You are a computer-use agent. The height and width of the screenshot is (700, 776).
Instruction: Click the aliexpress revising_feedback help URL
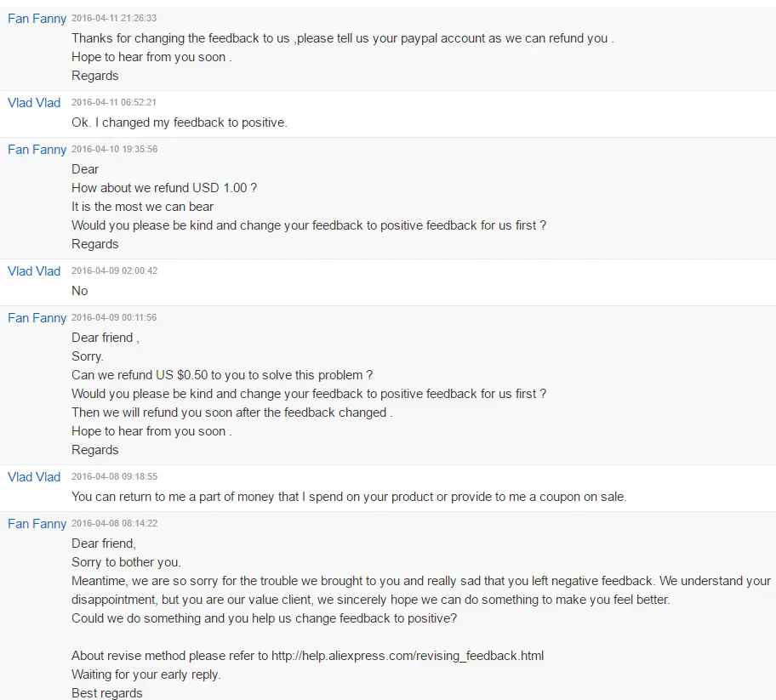[x=408, y=656]
